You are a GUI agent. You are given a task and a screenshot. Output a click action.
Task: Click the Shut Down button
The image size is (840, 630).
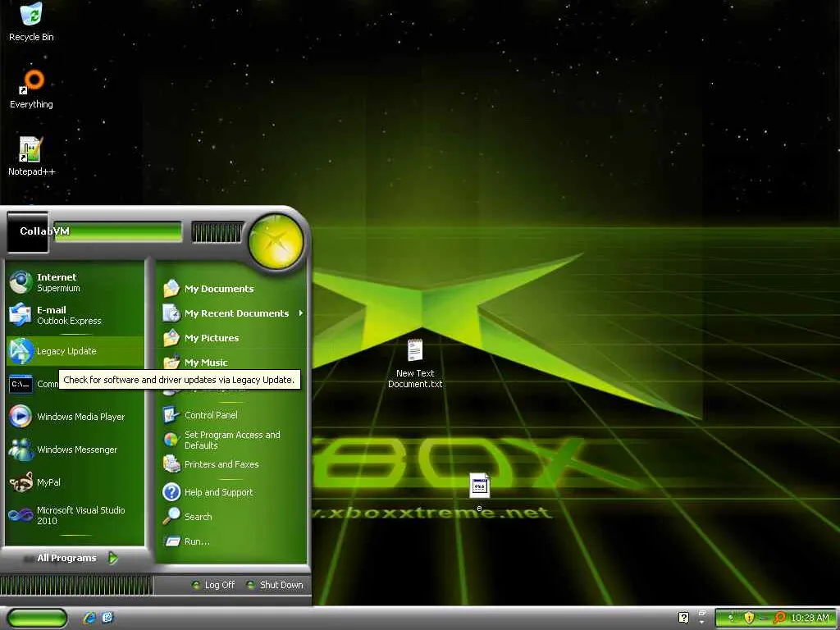[275, 585]
